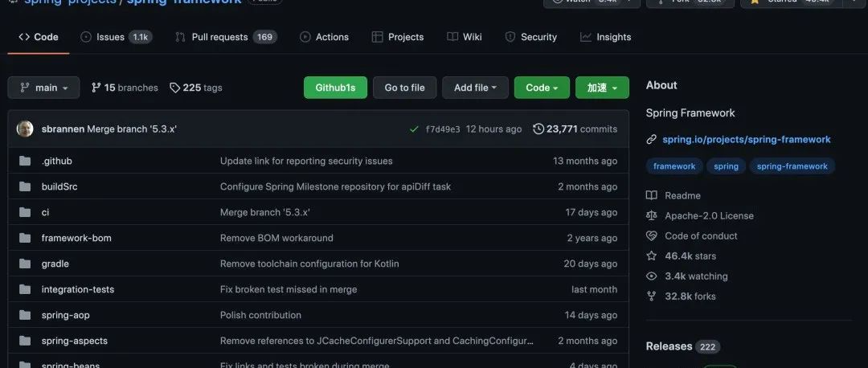Open commit 'Polish contribution'

pos(260,315)
